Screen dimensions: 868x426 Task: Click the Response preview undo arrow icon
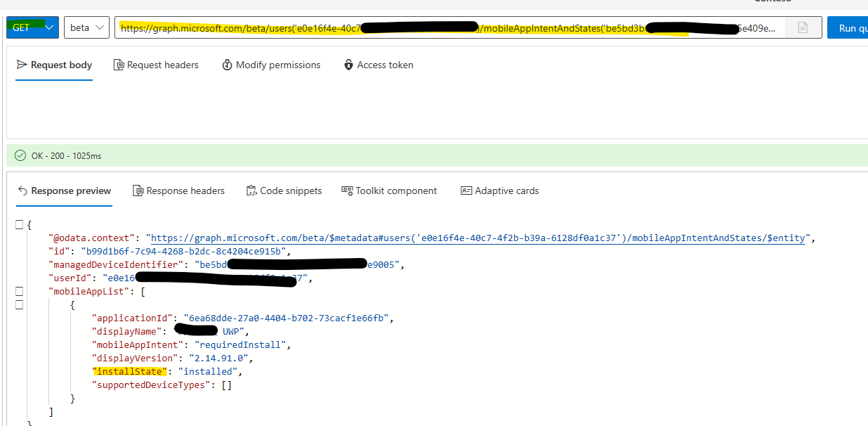(22, 191)
